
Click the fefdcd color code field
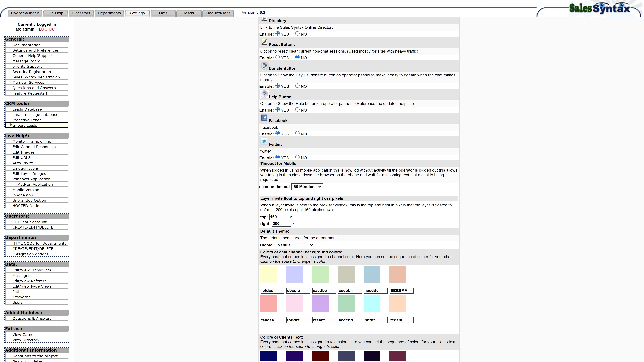click(x=272, y=291)
